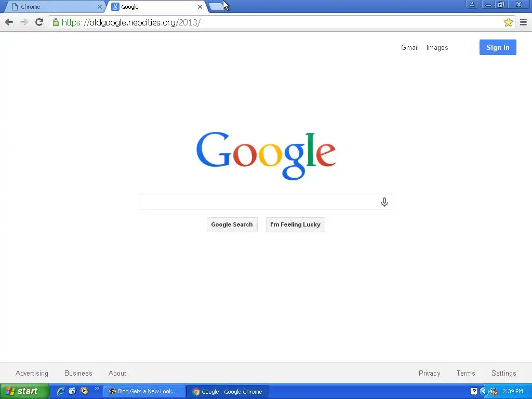The image size is (532, 399).
Task: Select Google - Google Chrome taskbar button
Action: 228,392
